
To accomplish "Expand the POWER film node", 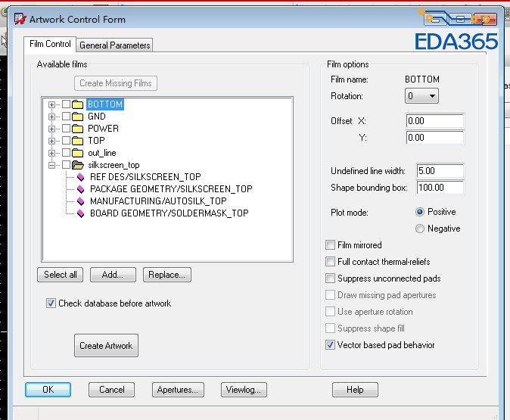I will (x=51, y=129).
